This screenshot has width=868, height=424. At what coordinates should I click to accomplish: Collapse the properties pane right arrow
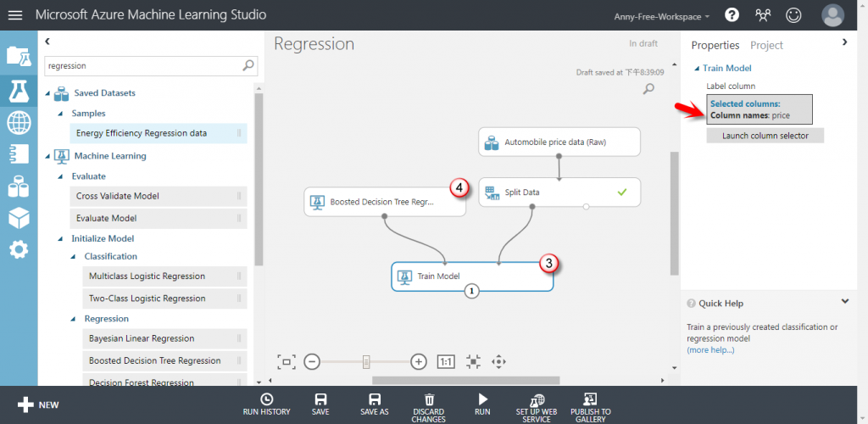point(845,42)
